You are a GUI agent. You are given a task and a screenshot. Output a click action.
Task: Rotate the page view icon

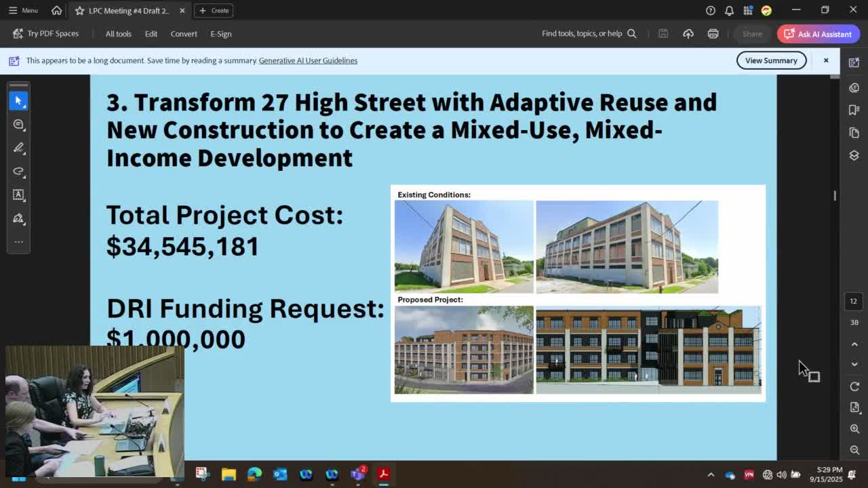854,386
